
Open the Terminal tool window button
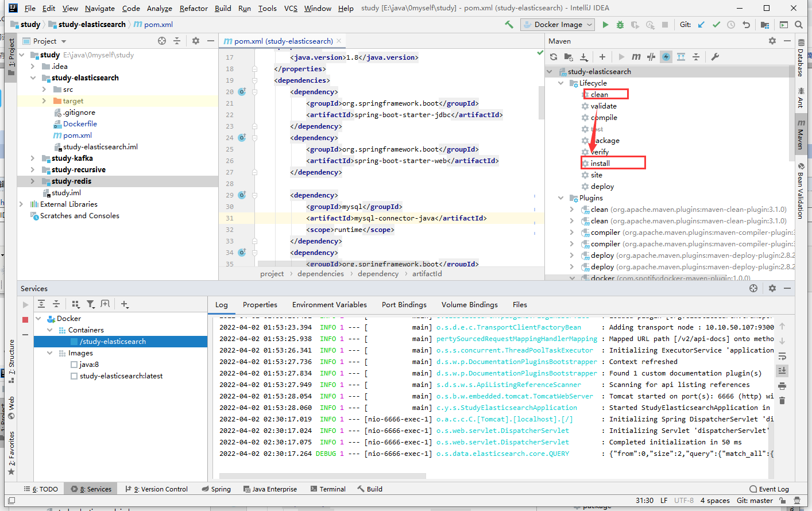(x=328, y=489)
